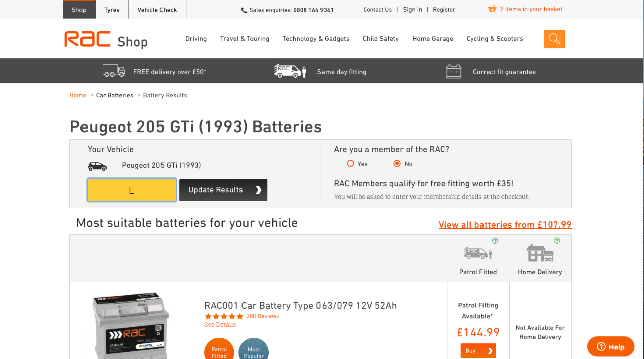Click the FREE delivery truck icon
Viewport: 644px width, 359px height.
(x=113, y=70)
